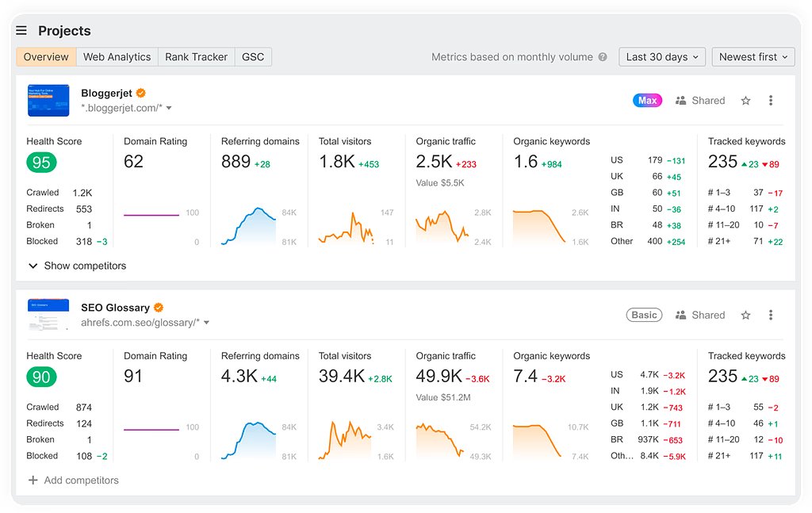Switch to the Overview tab

(46, 57)
